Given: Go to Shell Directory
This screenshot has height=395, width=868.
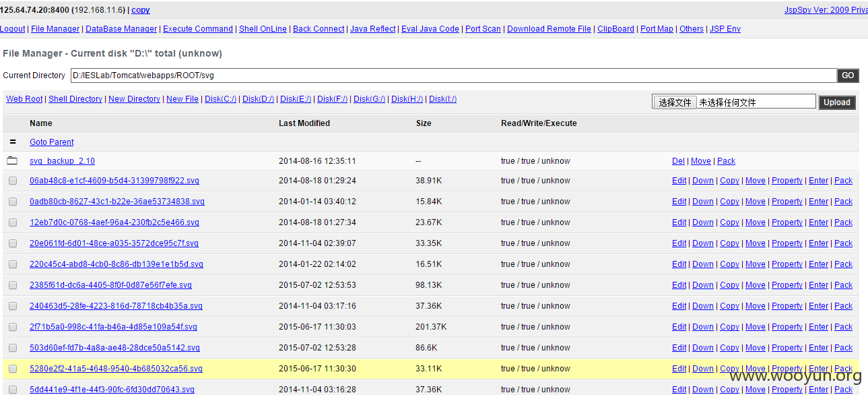Looking at the screenshot, I should [x=75, y=99].
